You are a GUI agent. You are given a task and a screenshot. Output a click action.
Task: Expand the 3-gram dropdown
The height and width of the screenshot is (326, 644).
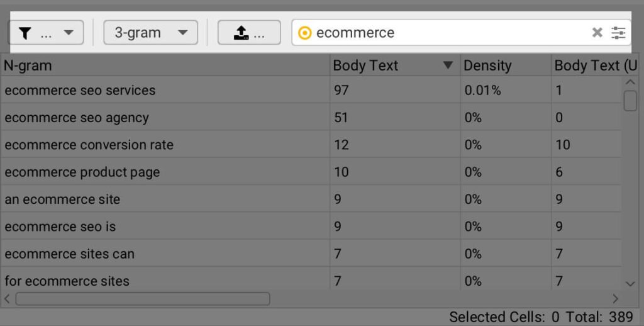[150, 33]
